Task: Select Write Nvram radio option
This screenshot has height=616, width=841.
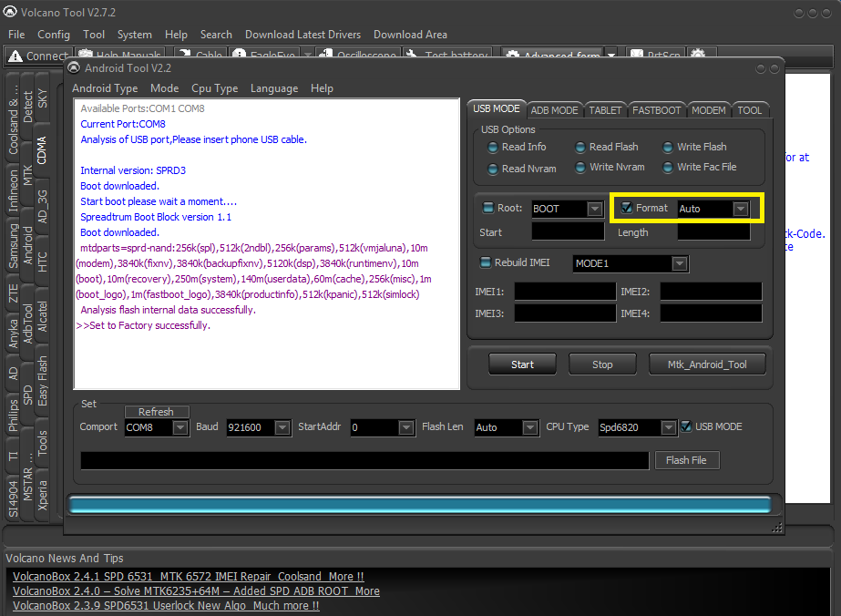Action: 579,168
